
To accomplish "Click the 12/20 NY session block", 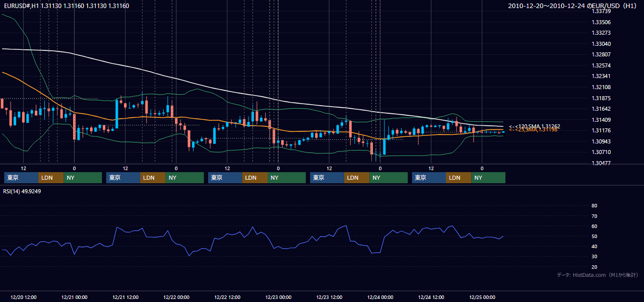I will (x=83, y=178).
